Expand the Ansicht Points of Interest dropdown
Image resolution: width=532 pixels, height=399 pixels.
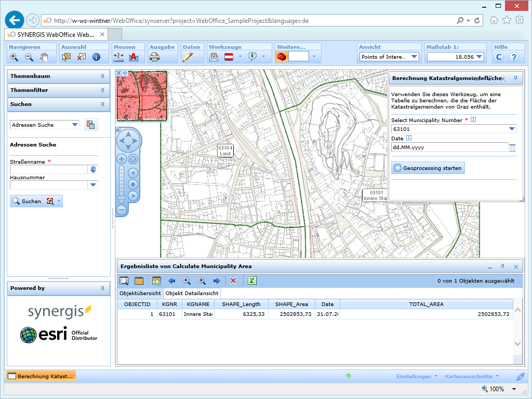click(x=414, y=57)
